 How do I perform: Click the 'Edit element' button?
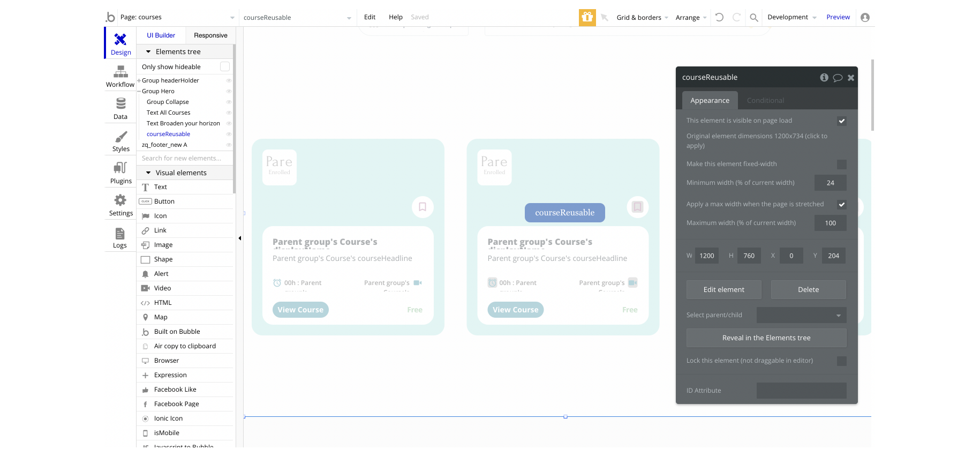tap(723, 289)
